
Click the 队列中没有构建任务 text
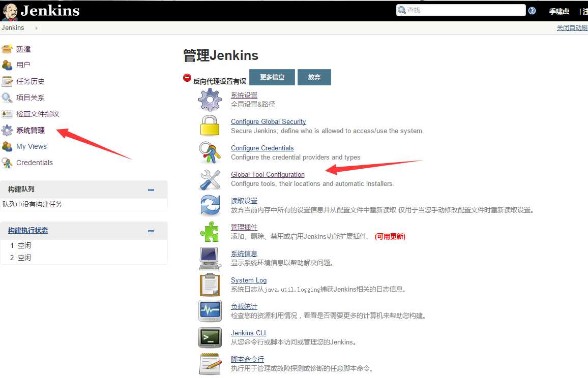(x=32, y=205)
